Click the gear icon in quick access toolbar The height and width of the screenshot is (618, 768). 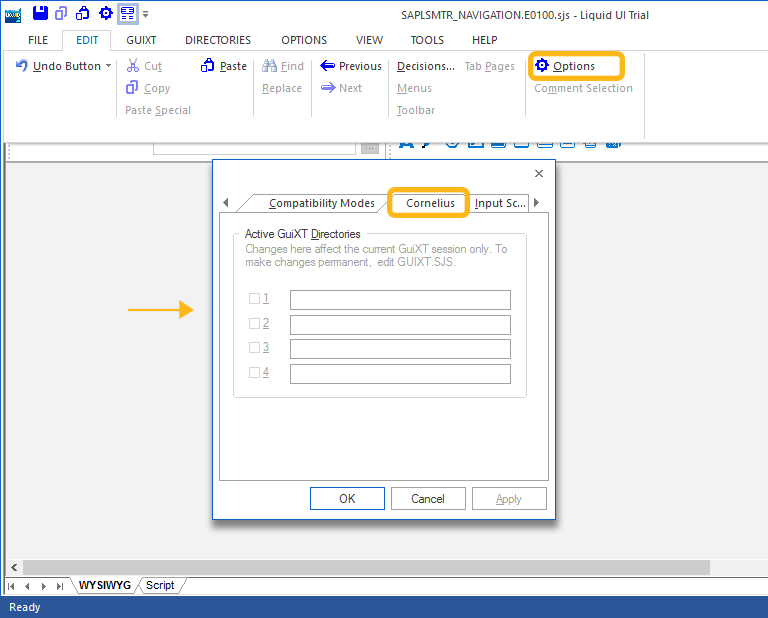[x=105, y=13]
